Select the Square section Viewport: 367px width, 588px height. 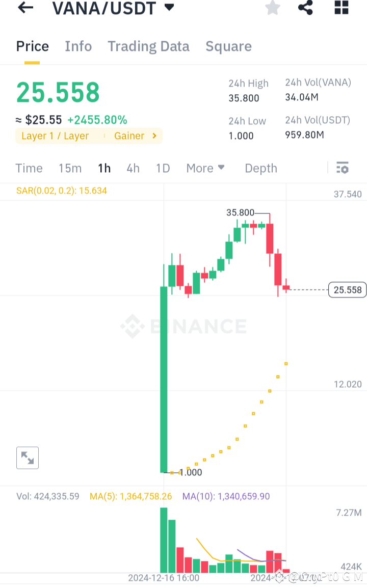coord(228,46)
